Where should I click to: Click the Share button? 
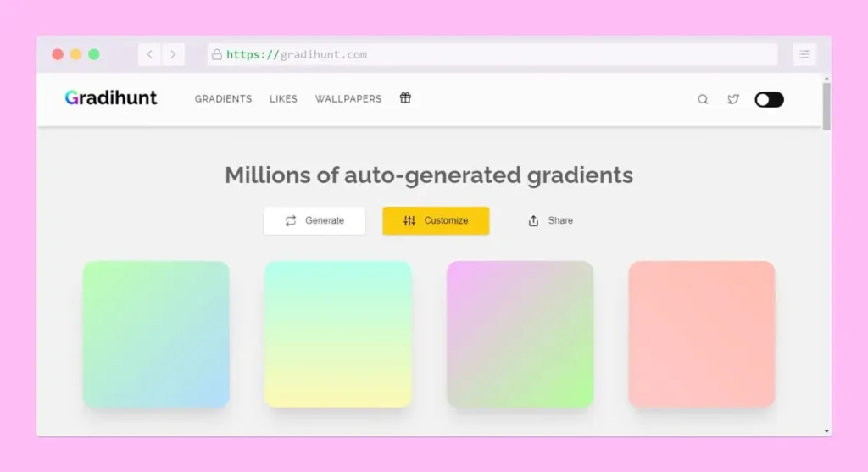[x=550, y=220]
